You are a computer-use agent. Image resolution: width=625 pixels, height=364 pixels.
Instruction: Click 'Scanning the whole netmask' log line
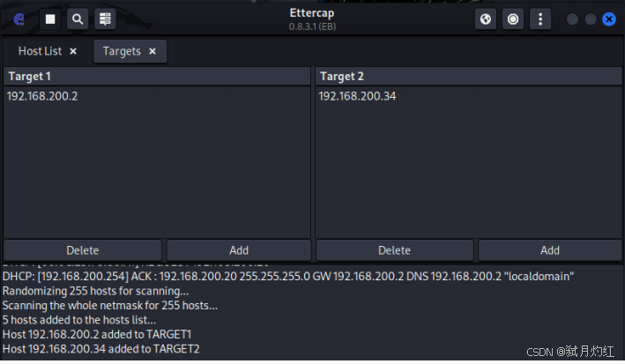tap(110, 306)
